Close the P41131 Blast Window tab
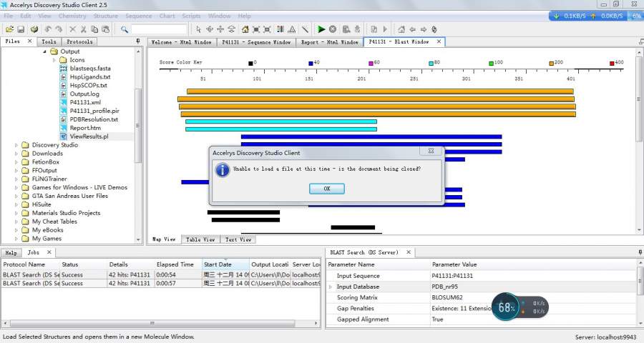644x343 pixels. pos(439,41)
